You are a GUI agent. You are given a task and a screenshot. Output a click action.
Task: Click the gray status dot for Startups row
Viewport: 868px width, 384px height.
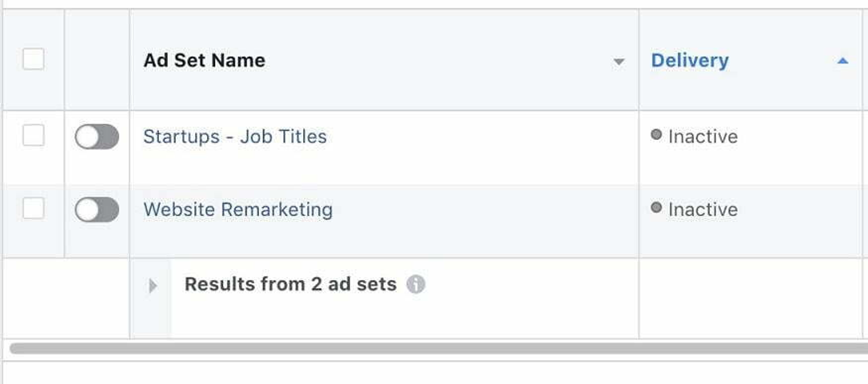click(656, 134)
